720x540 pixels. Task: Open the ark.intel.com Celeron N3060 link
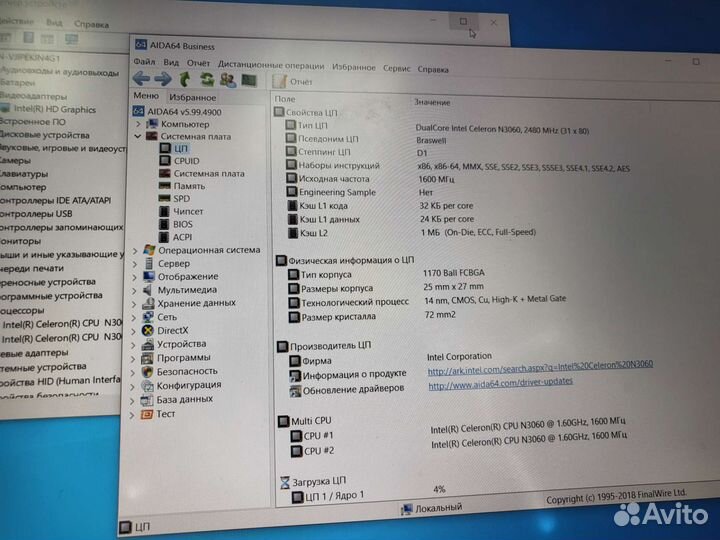coord(540,367)
